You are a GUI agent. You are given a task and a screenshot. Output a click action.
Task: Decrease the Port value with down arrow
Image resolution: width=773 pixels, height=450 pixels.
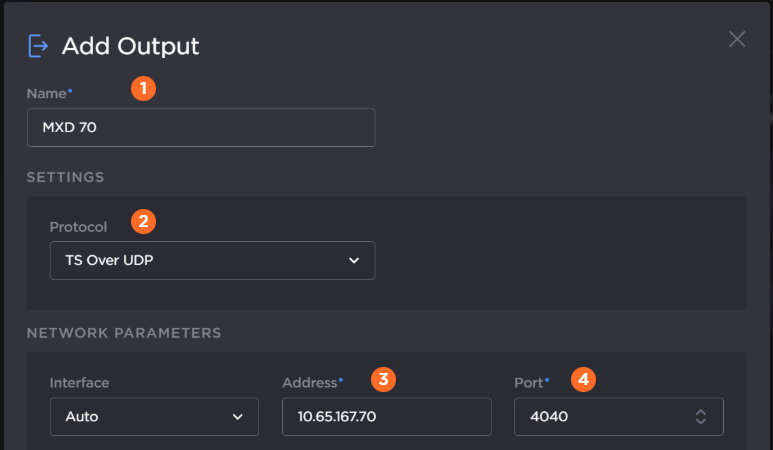701,421
